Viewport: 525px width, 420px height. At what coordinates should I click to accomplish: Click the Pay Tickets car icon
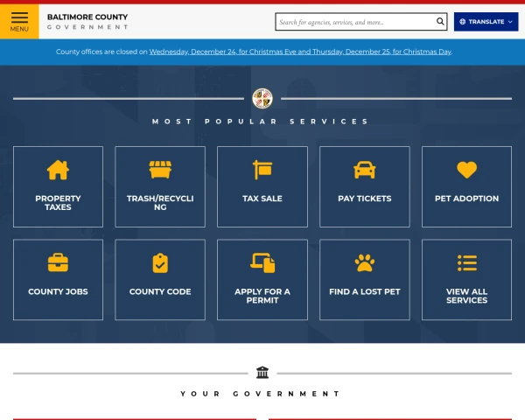click(364, 170)
